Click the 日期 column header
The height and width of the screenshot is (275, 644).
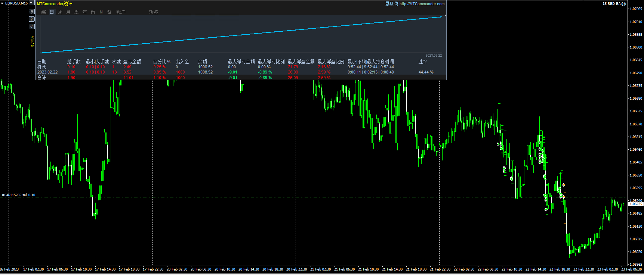(x=42, y=62)
